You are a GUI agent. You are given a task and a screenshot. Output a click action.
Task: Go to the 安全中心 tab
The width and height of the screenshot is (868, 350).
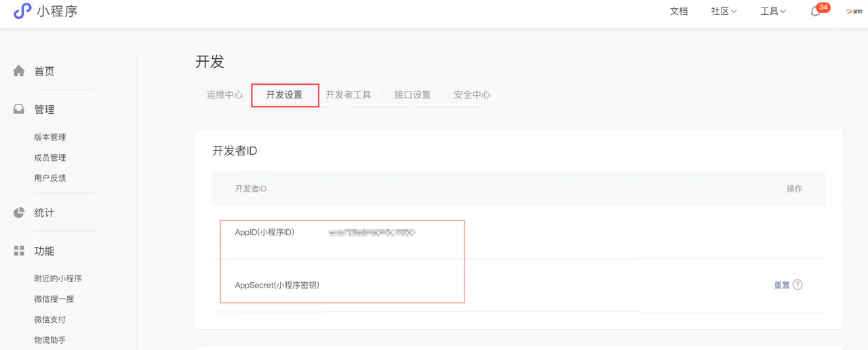pyautogui.click(x=472, y=95)
